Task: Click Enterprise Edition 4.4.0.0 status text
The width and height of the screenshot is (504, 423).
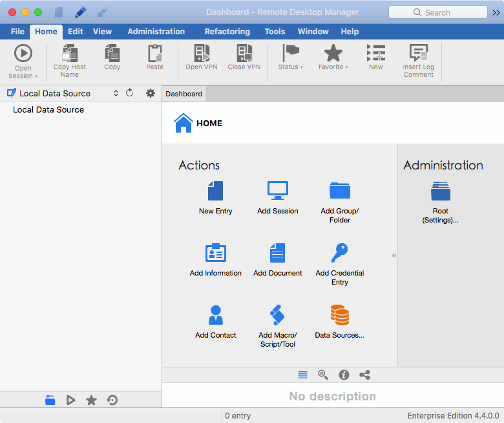Action: 453,416
